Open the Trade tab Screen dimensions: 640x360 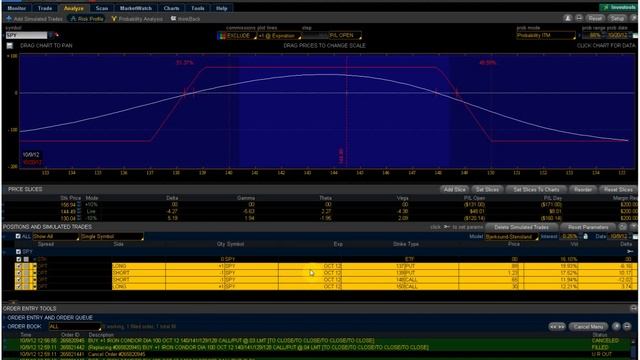click(x=45, y=8)
